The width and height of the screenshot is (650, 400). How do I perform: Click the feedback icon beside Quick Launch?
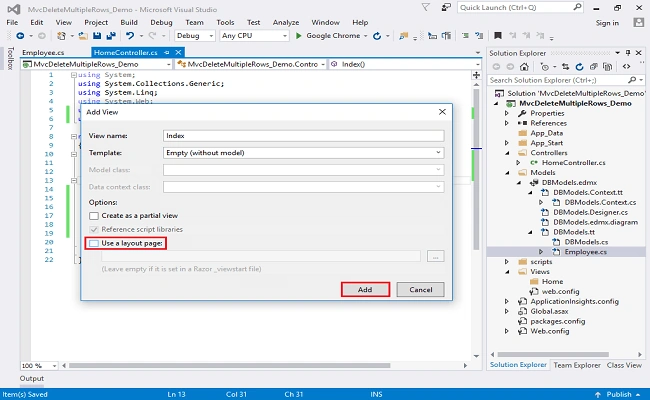[x=446, y=7]
